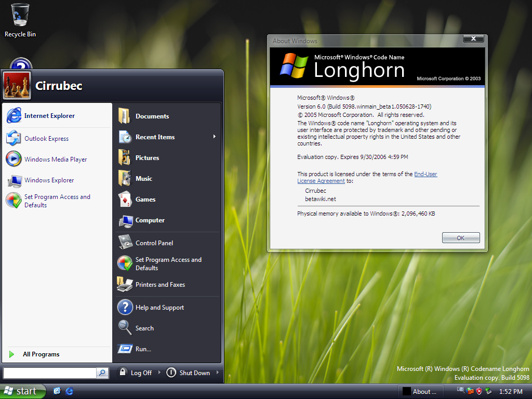Open Outlook Express from the Start menu
Image resolution: width=532 pixels, height=399 pixels.
tap(46, 139)
